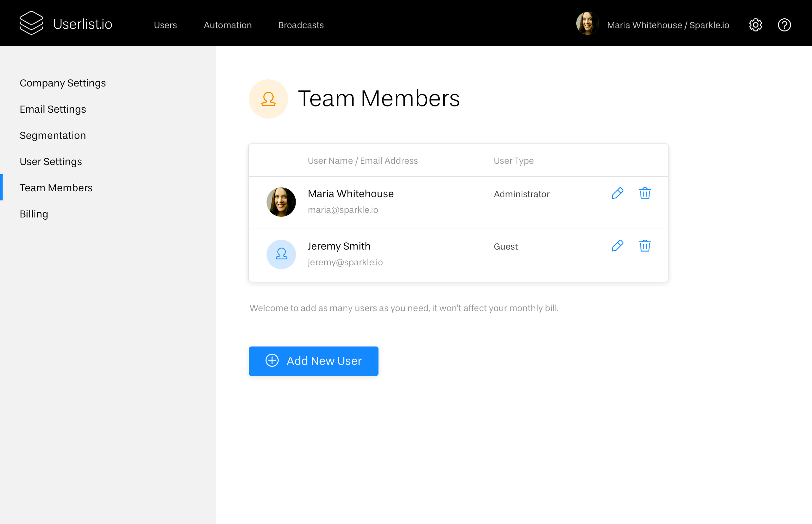Viewport: 812px width, 524px height.
Task: Edit Maria Whitehouse with the pencil icon
Action: click(x=618, y=193)
